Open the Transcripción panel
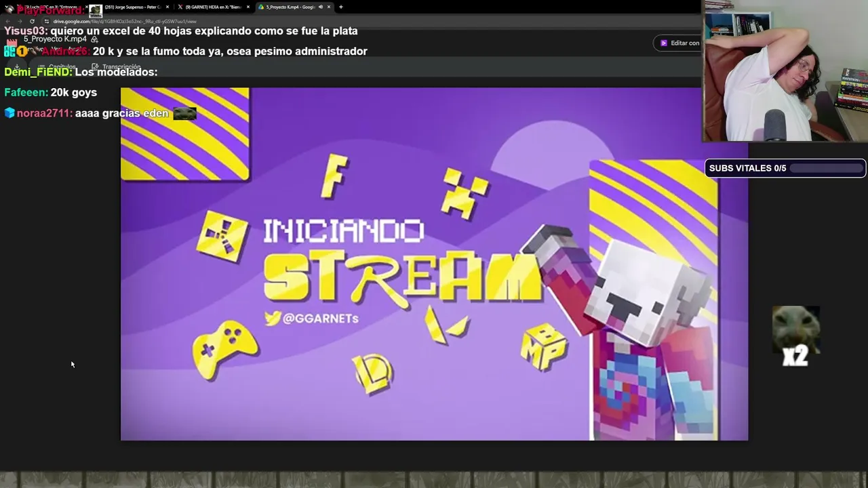The width and height of the screenshot is (868, 488). [116, 67]
